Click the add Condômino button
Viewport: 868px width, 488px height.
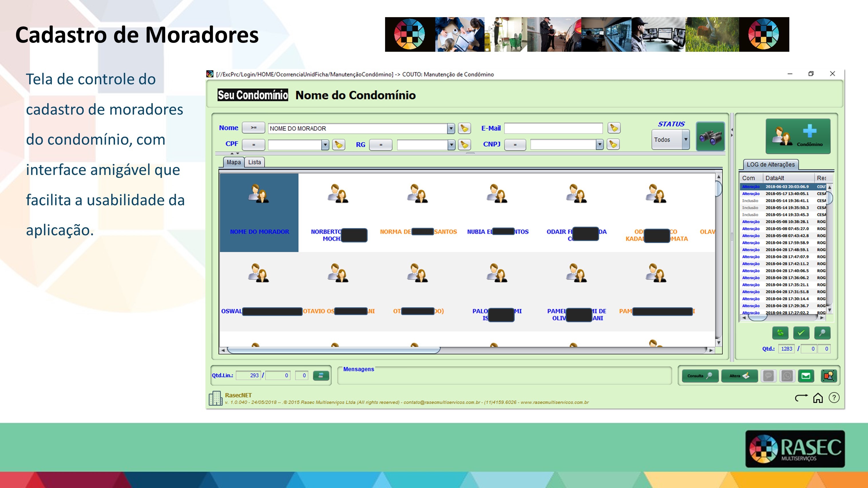(x=798, y=136)
